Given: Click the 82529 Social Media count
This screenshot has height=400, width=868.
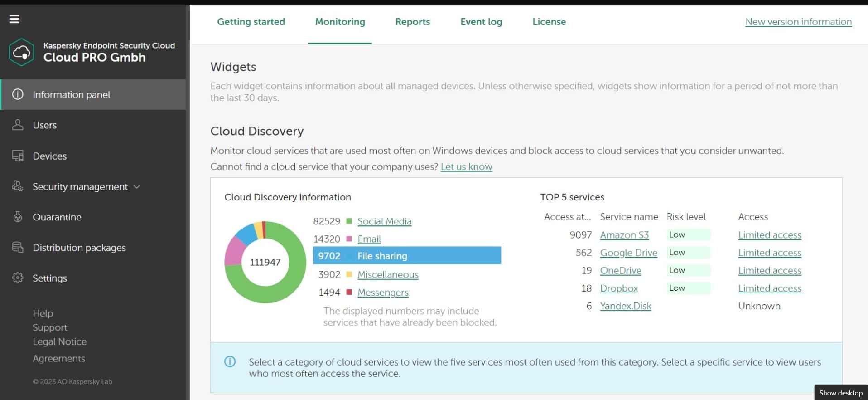Looking at the screenshot, I should tap(327, 221).
